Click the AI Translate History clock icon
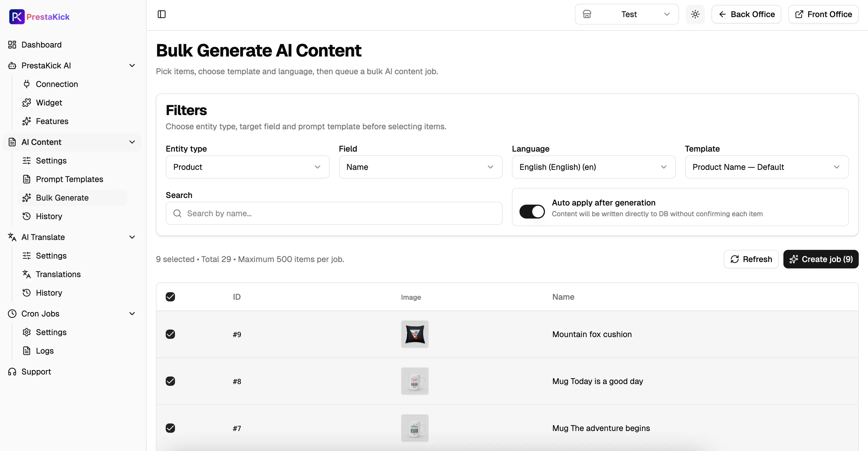 coord(27,292)
